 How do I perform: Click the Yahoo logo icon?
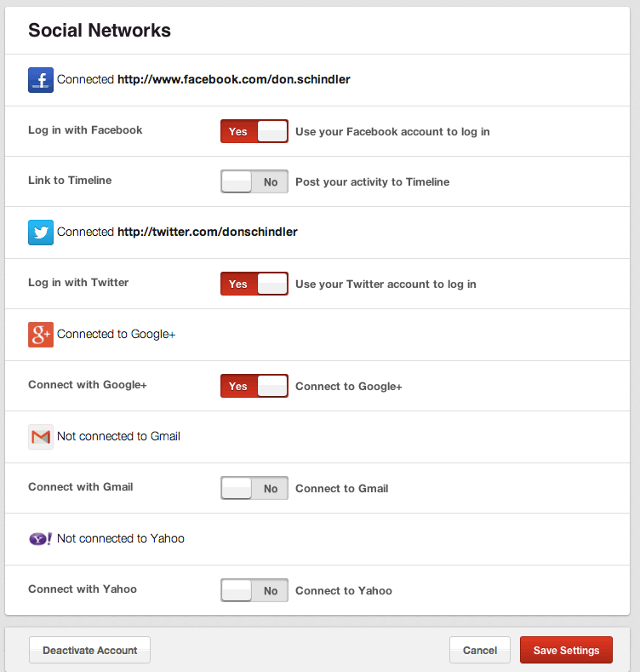41,538
